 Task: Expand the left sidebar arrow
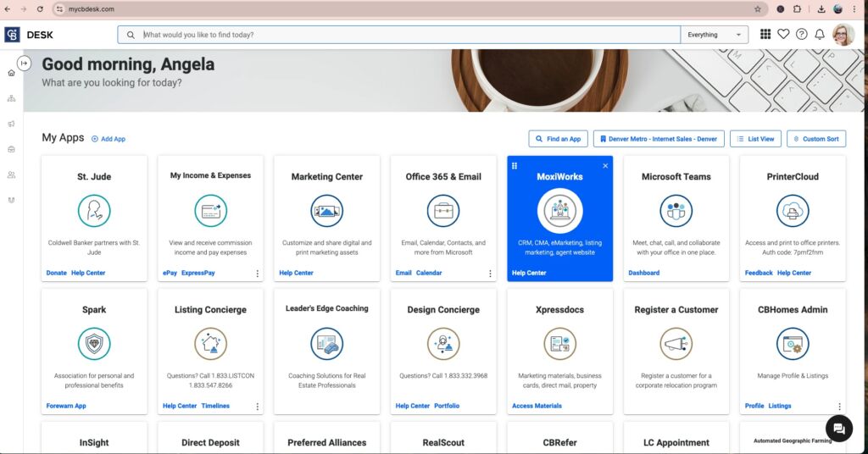pyautogui.click(x=24, y=64)
